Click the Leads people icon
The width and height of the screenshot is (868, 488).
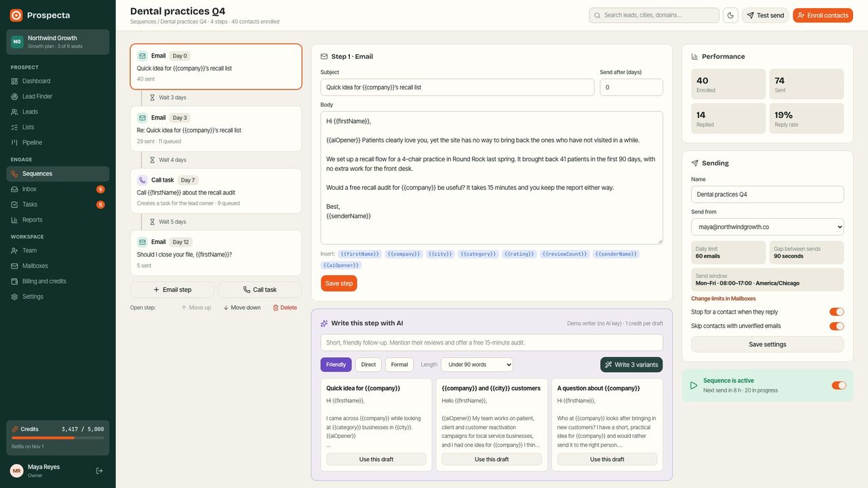click(x=15, y=112)
